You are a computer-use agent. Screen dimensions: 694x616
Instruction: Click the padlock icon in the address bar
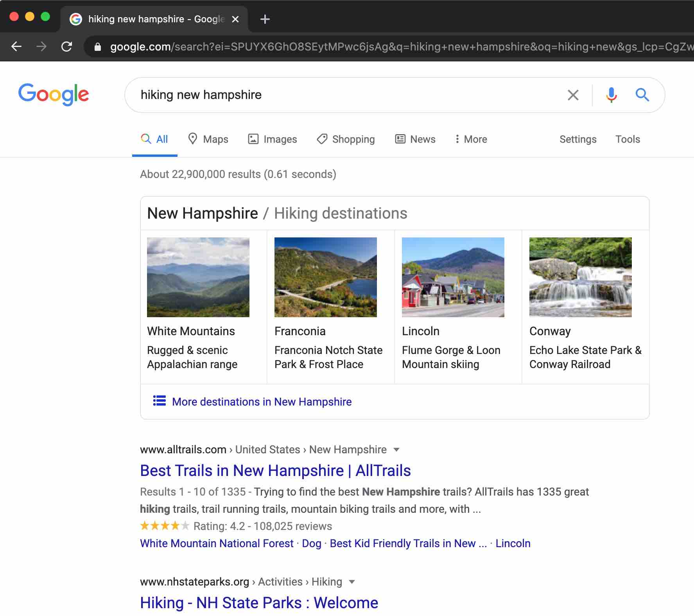click(98, 47)
